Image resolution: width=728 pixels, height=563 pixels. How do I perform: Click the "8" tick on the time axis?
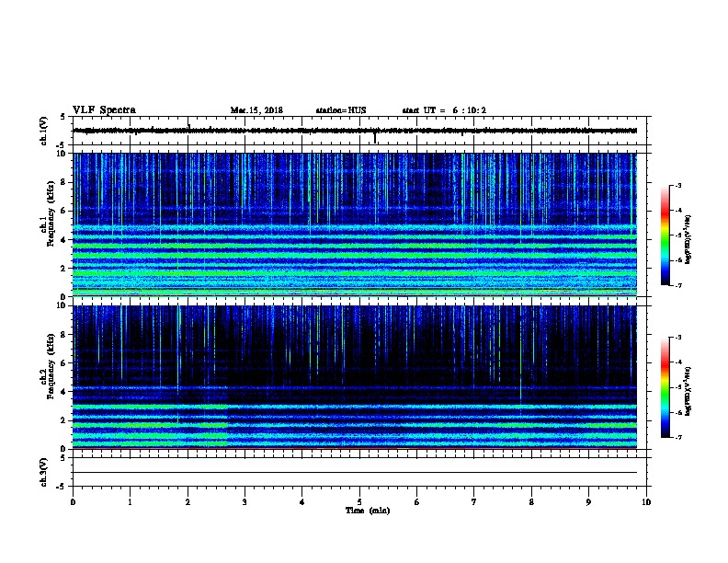(x=531, y=502)
